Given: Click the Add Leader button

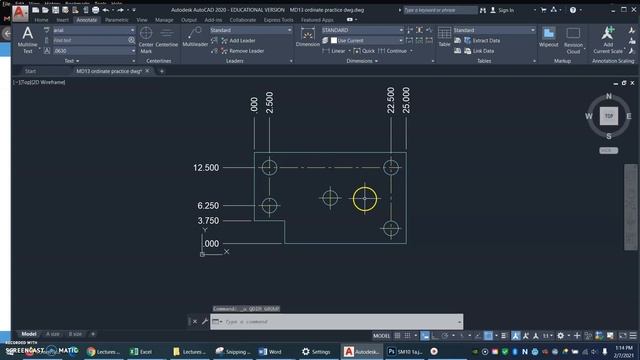Looking at the screenshot, I should [x=239, y=40].
